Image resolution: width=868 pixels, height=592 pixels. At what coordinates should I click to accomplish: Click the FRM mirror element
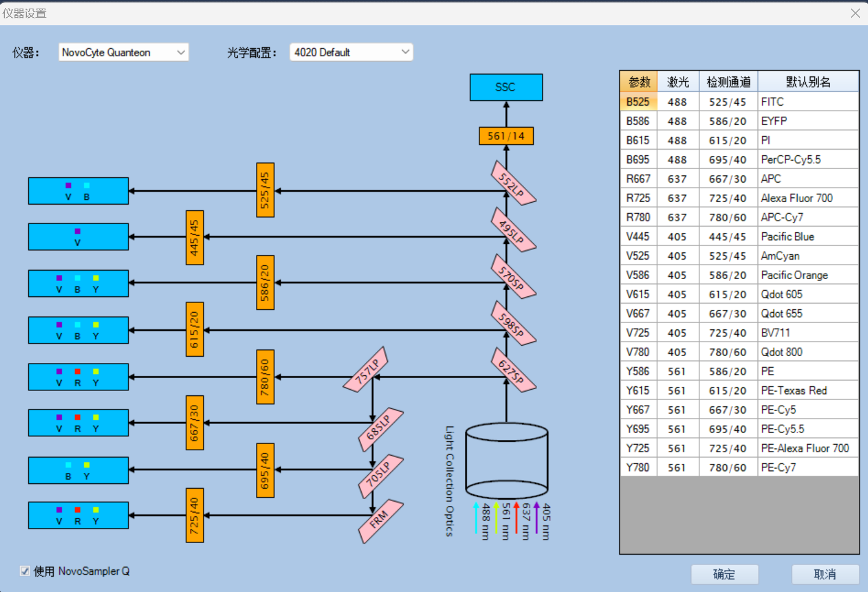(x=381, y=521)
